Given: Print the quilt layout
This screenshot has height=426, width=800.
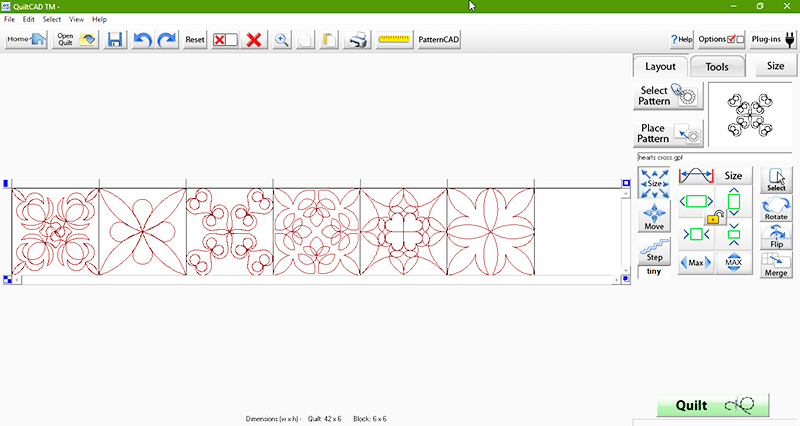Looking at the screenshot, I should pos(357,40).
